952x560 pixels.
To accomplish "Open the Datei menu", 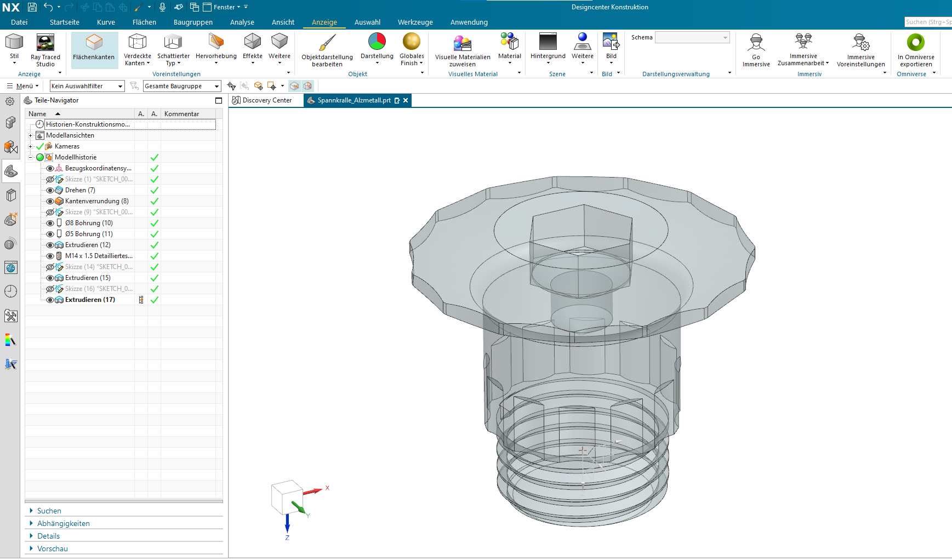I will click(x=19, y=22).
